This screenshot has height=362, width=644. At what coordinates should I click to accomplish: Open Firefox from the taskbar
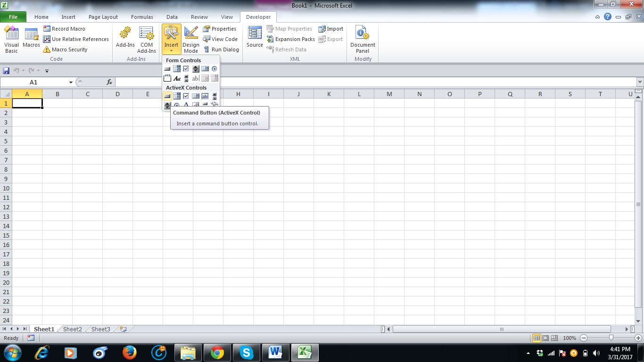(x=129, y=352)
